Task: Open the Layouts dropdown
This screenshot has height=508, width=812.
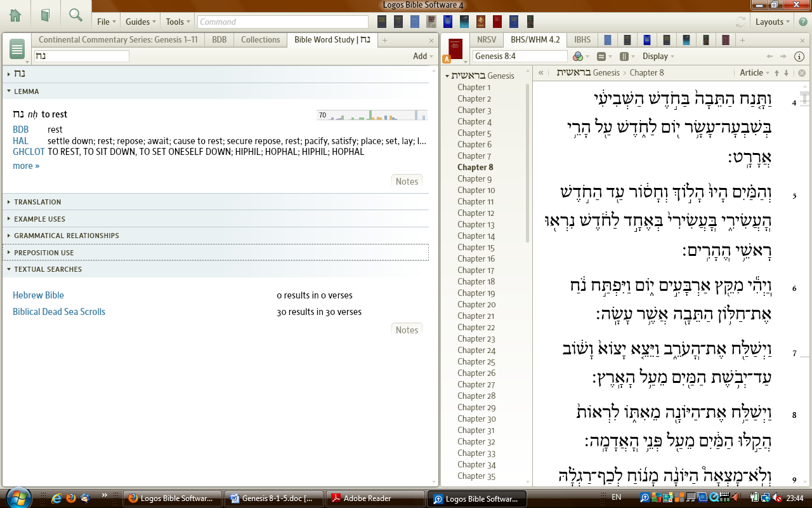Action: coord(773,22)
